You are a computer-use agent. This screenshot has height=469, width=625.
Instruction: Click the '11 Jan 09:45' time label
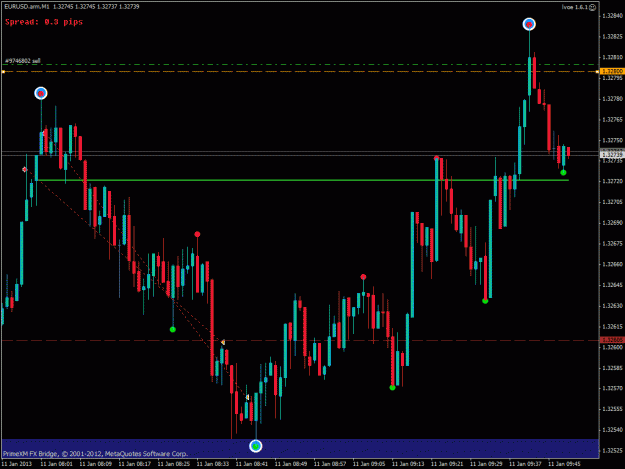(564, 464)
